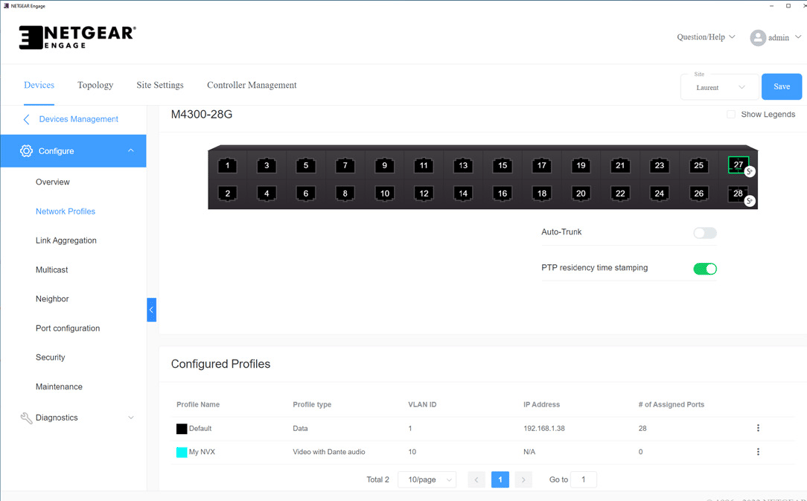The height and width of the screenshot is (501, 807).
Task: Expand the Diagnostics section
Action: coord(131,418)
